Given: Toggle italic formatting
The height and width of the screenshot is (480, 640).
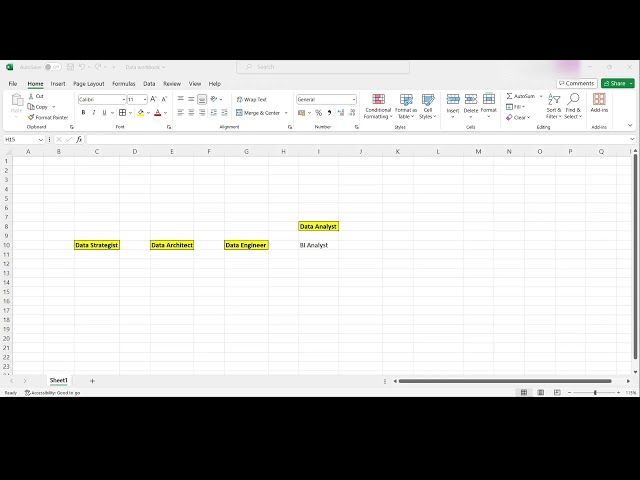Looking at the screenshot, I should (94, 113).
